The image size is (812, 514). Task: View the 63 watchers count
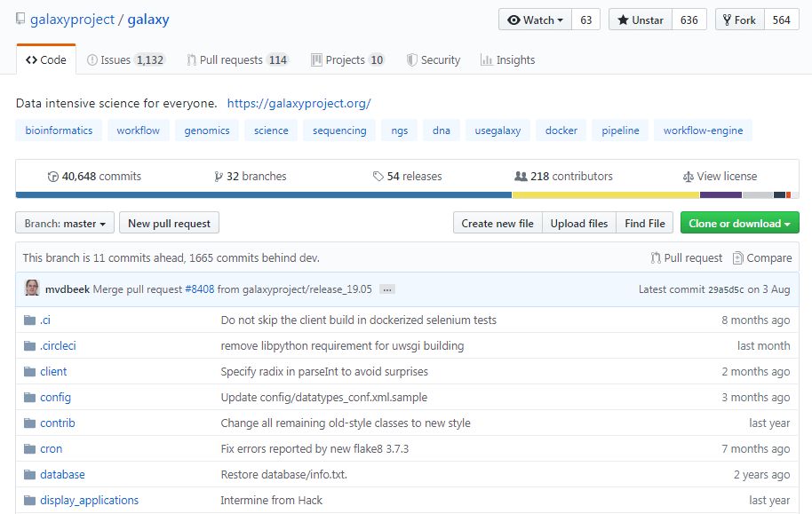pos(585,20)
